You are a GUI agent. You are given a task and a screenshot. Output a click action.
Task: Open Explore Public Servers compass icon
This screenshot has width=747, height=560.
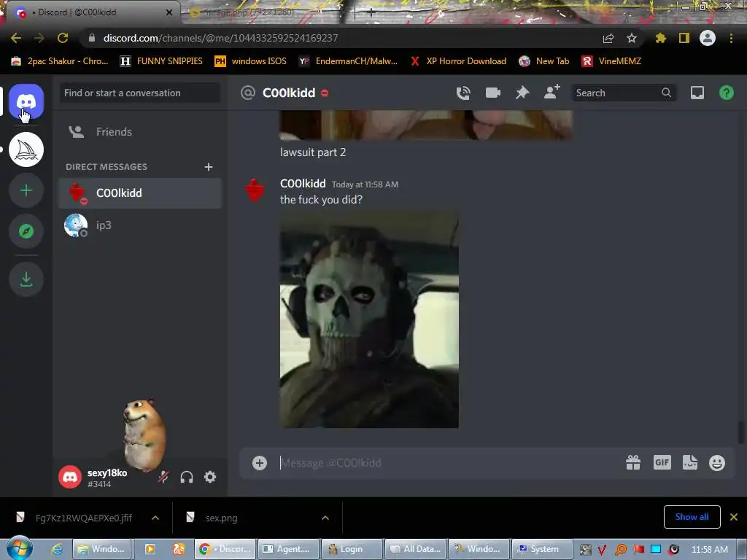click(x=26, y=231)
